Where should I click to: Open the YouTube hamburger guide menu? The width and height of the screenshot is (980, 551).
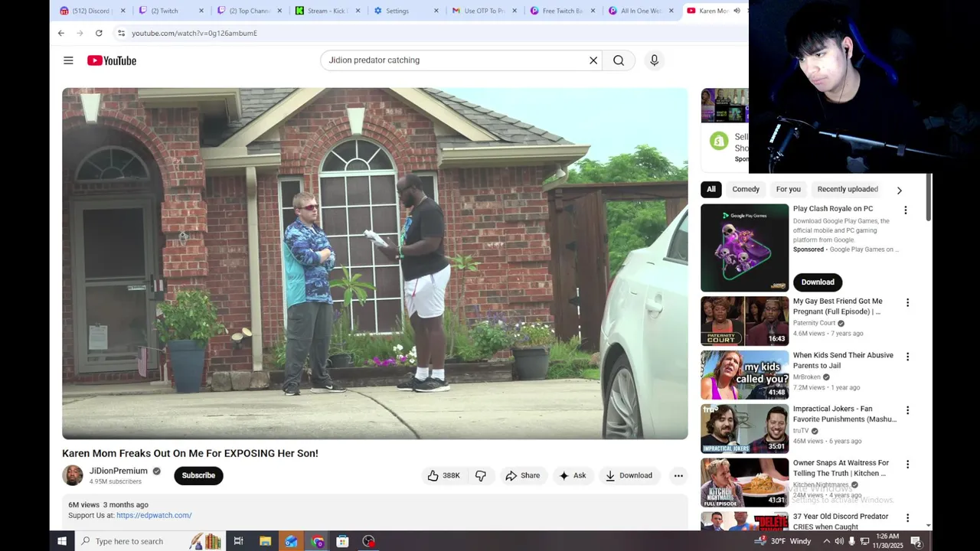[68, 60]
